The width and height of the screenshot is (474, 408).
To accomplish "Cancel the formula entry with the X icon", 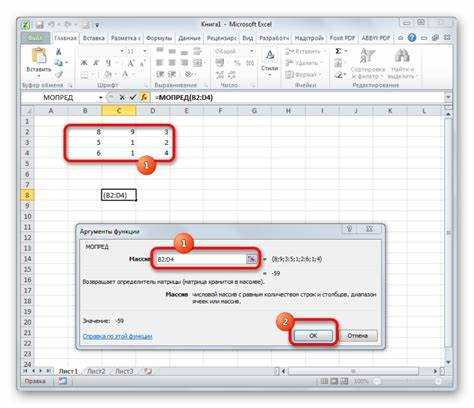I will [x=122, y=97].
